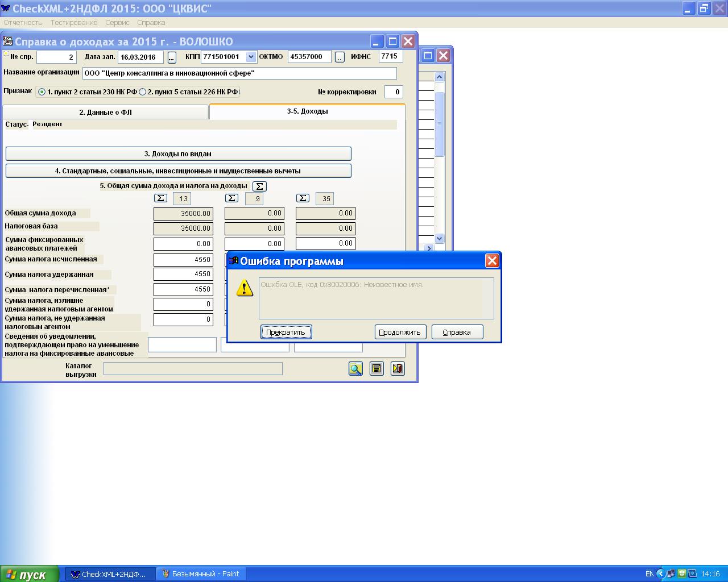Screen dimensions: 728x582
Task: Click the 'Название организации' text field
Action: (x=239, y=73)
